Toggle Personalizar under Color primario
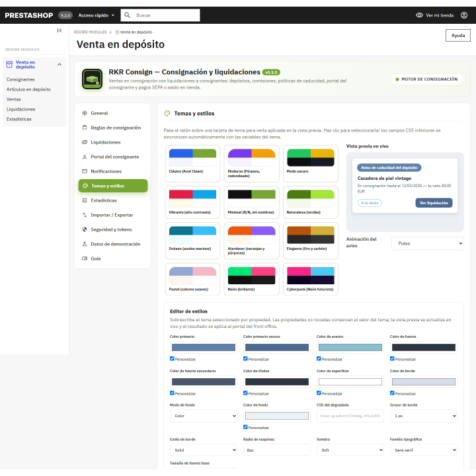The image size is (476, 476). [172, 358]
